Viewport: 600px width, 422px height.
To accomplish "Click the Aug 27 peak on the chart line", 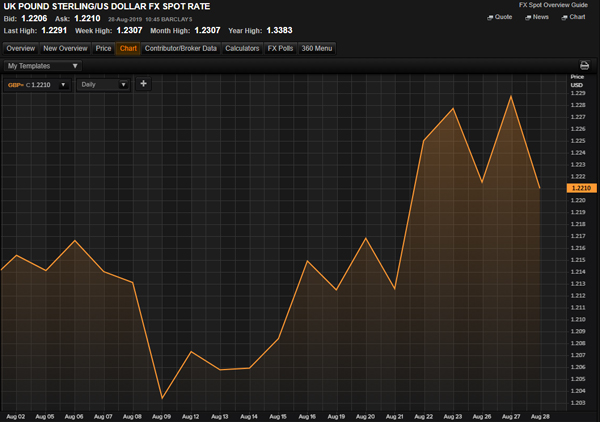I will pyautogui.click(x=512, y=97).
